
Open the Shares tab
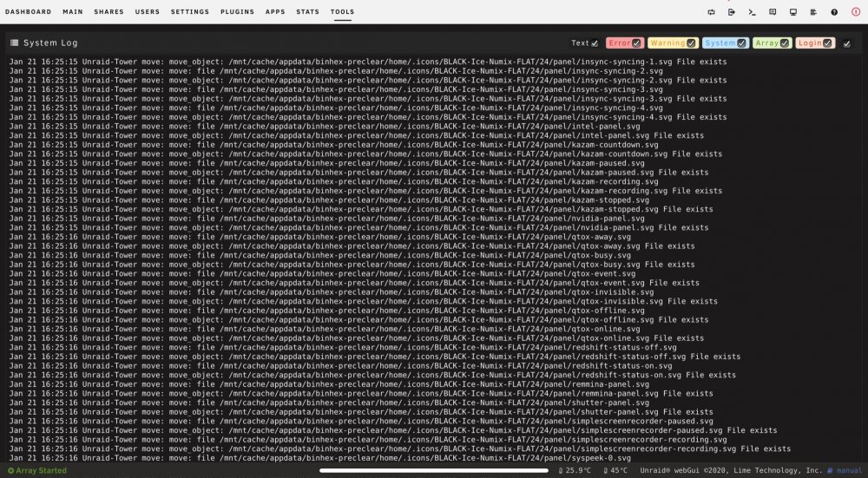pyautogui.click(x=108, y=11)
